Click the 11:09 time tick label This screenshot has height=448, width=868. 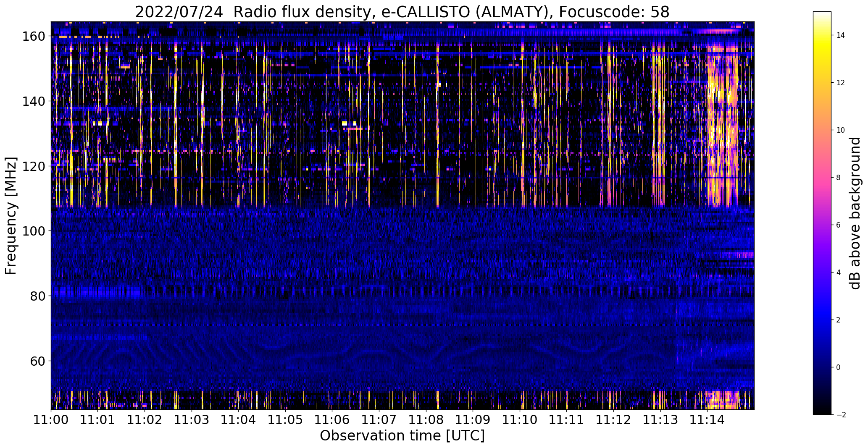click(473, 419)
